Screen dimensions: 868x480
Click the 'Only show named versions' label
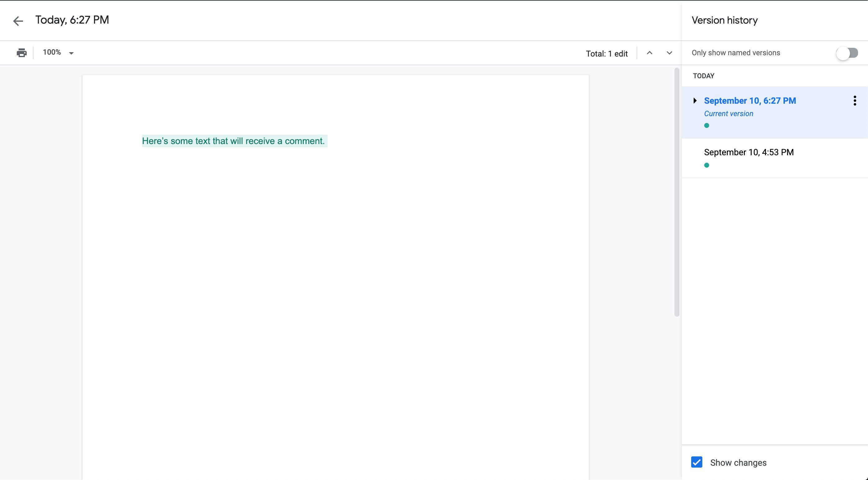pyautogui.click(x=736, y=53)
